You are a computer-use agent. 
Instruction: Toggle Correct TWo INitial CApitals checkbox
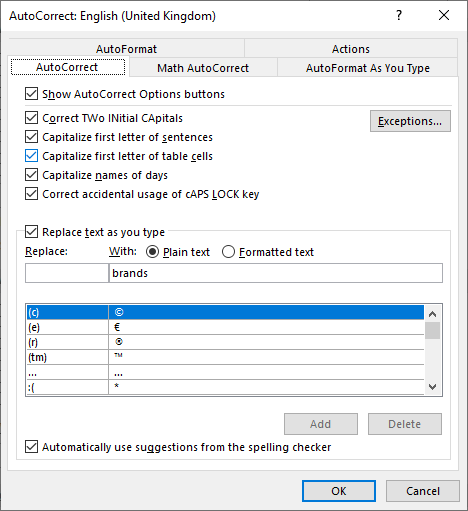click(31, 118)
